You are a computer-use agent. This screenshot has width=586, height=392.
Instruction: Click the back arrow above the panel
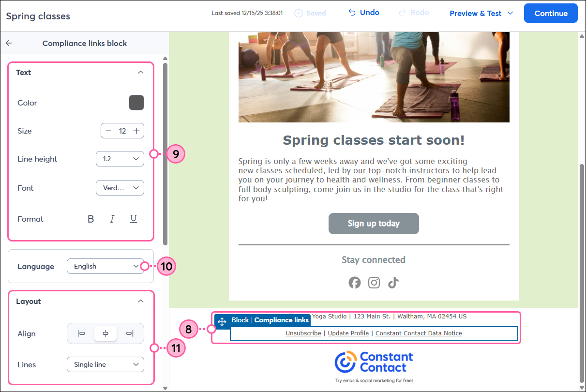(x=9, y=43)
